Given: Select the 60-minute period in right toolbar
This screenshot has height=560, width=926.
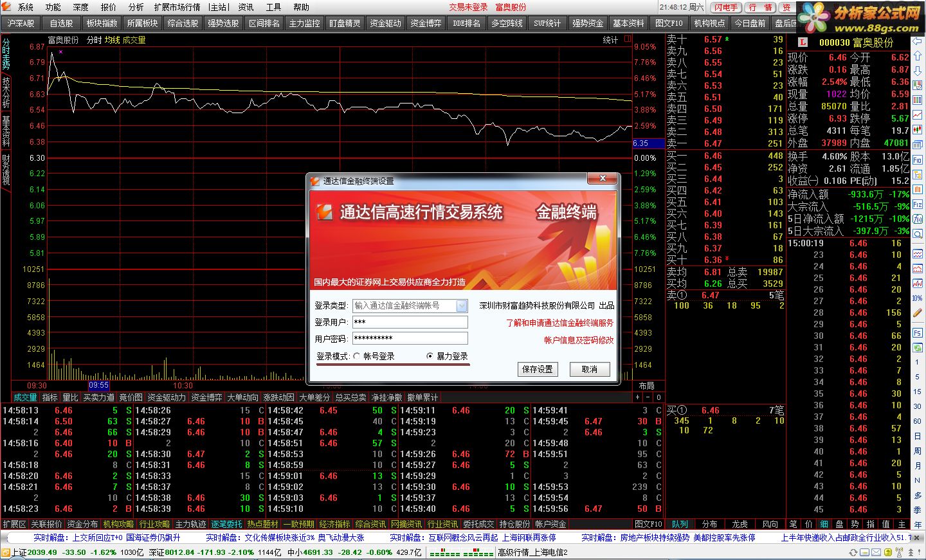Looking at the screenshot, I should click(x=918, y=420).
